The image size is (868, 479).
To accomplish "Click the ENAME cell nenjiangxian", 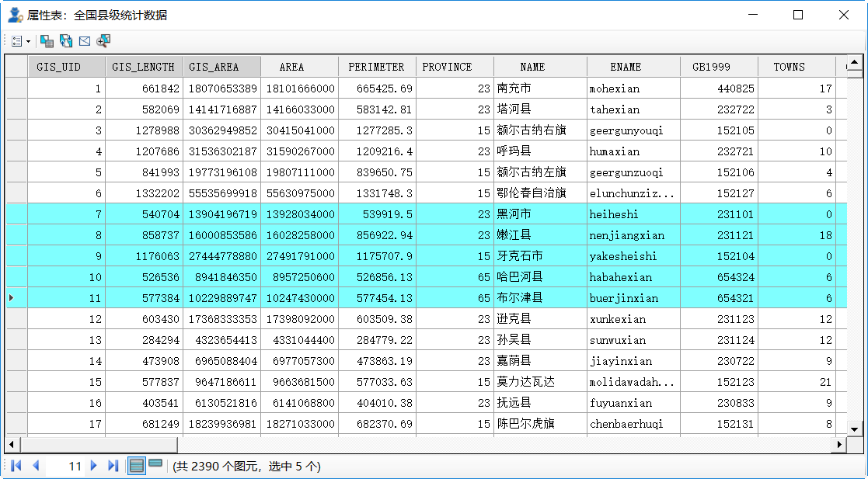I will (634, 235).
